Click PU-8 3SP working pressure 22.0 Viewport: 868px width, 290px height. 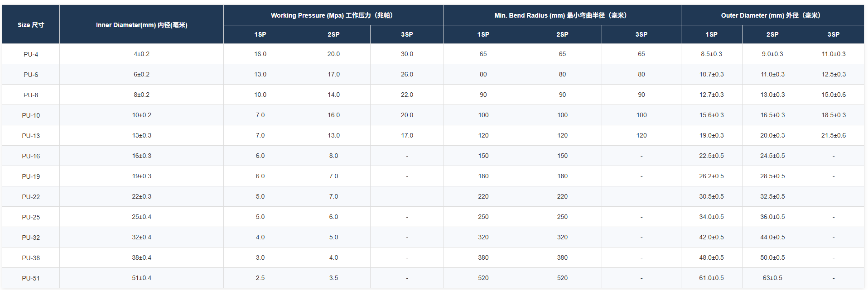[x=407, y=95]
